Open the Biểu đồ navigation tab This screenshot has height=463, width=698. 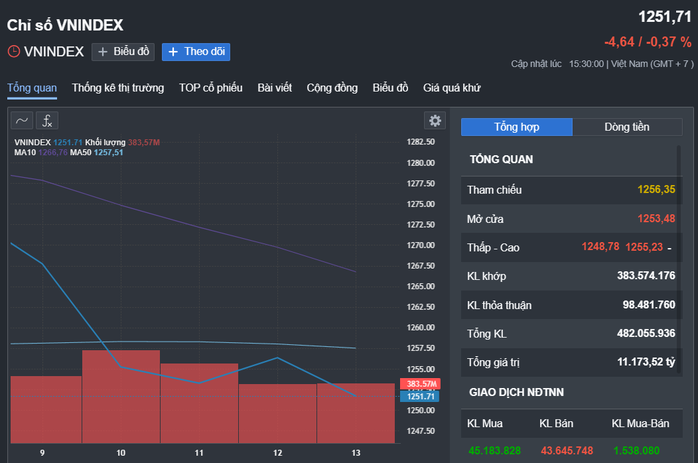click(390, 88)
